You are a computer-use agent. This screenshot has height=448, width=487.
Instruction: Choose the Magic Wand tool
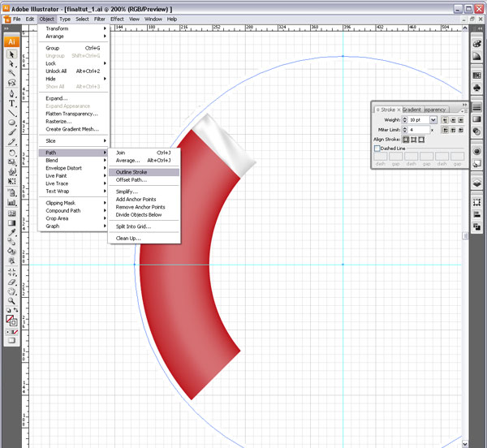point(11,73)
